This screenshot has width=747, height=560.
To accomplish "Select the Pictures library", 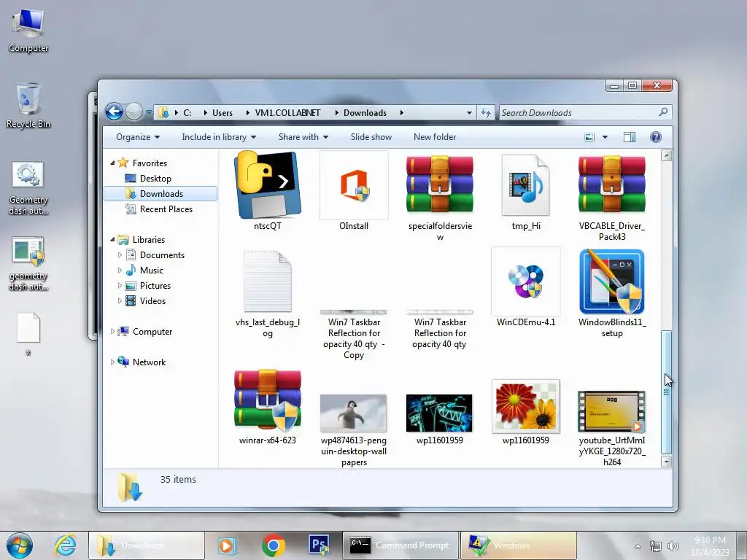I will tap(155, 286).
